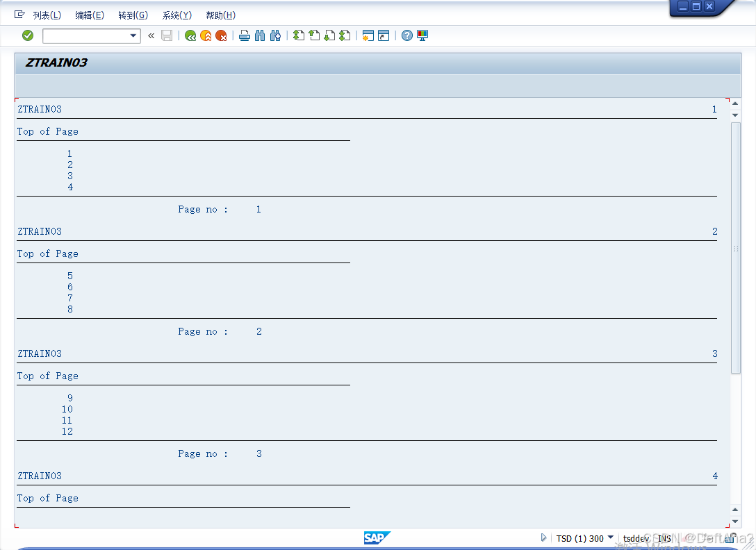The height and width of the screenshot is (550, 756).
Task: Click the vertical scrollbar thumb
Action: [x=736, y=248]
